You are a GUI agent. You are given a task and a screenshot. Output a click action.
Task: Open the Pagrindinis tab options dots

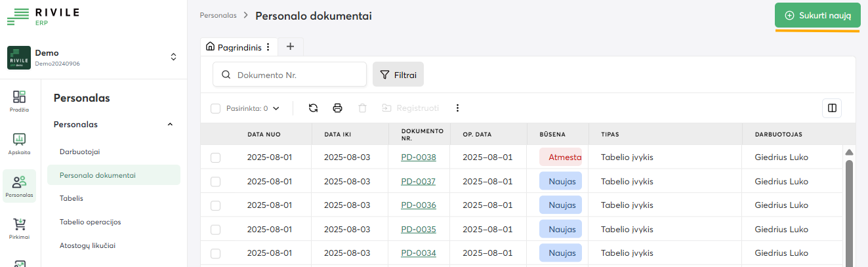pyautogui.click(x=268, y=47)
